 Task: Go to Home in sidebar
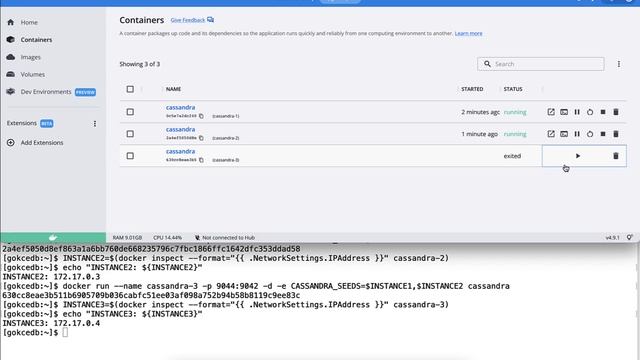coord(29,22)
